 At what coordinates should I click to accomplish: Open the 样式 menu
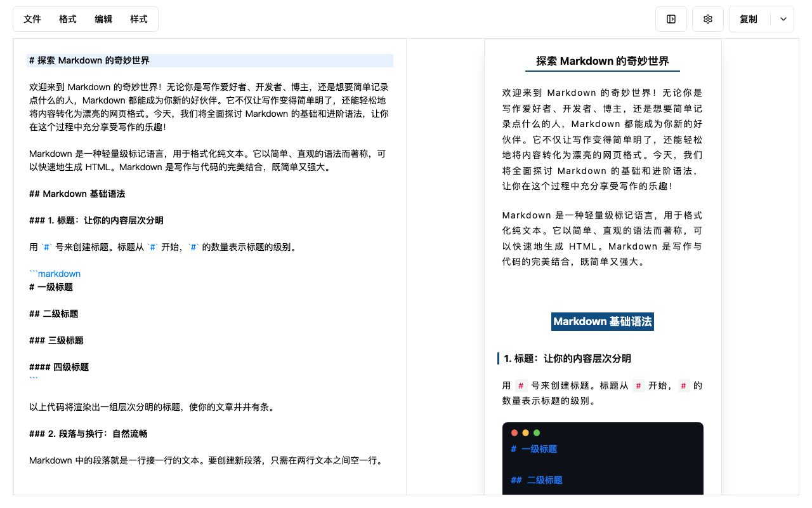[139, 19]
